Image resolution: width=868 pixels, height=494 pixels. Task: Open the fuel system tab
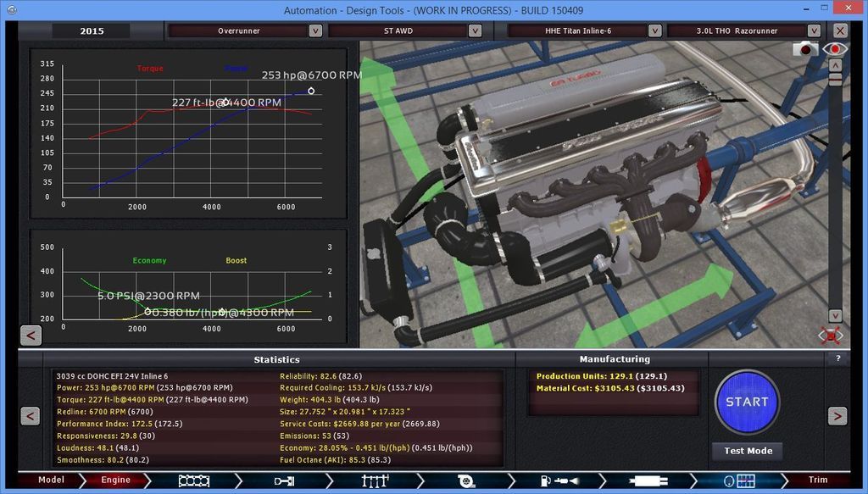pyautogui.click(x=559, y=480)
